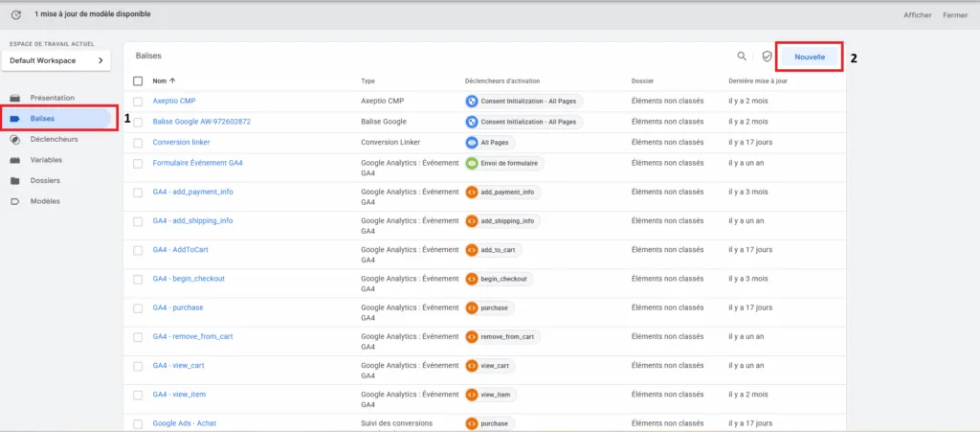Click the orange add_shipping_info trigger icon
Viewport: 980px width, 432px height.
pos(472,220)
